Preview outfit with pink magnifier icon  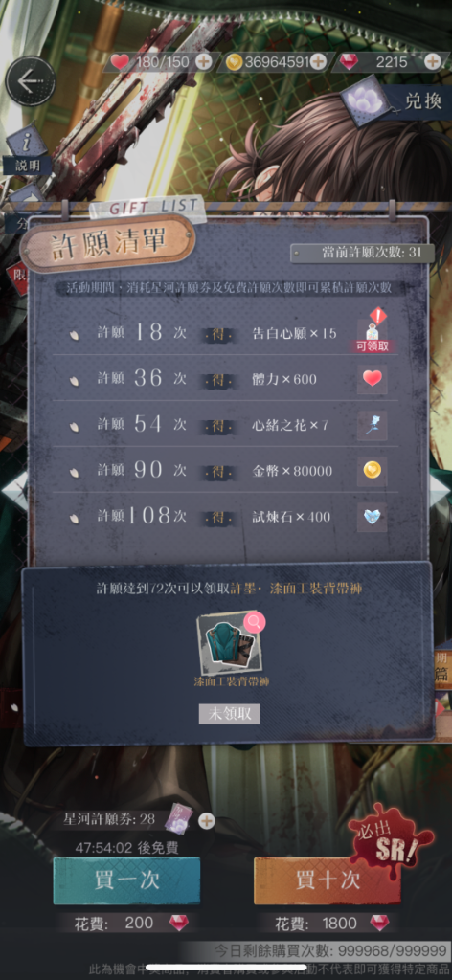tap(254, 623)
